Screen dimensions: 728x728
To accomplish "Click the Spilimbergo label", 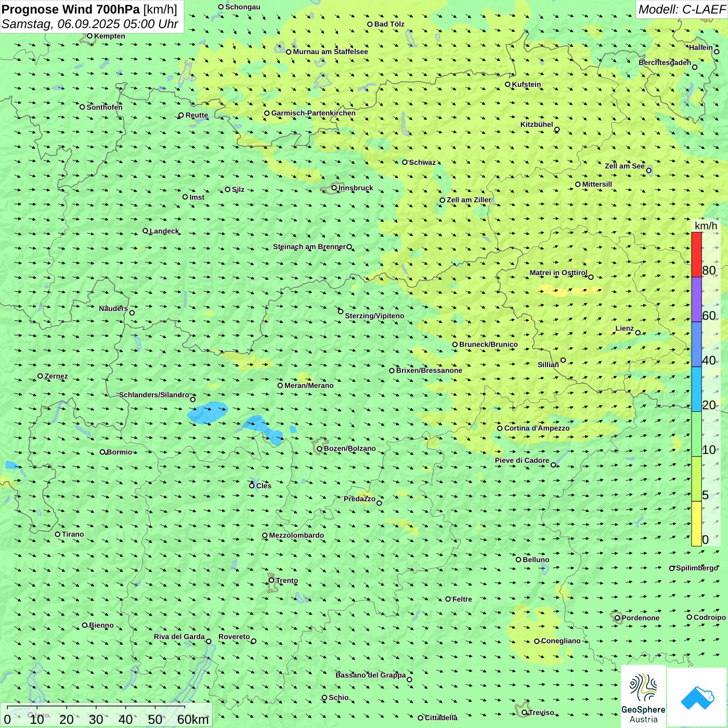I will click(697, 568).
